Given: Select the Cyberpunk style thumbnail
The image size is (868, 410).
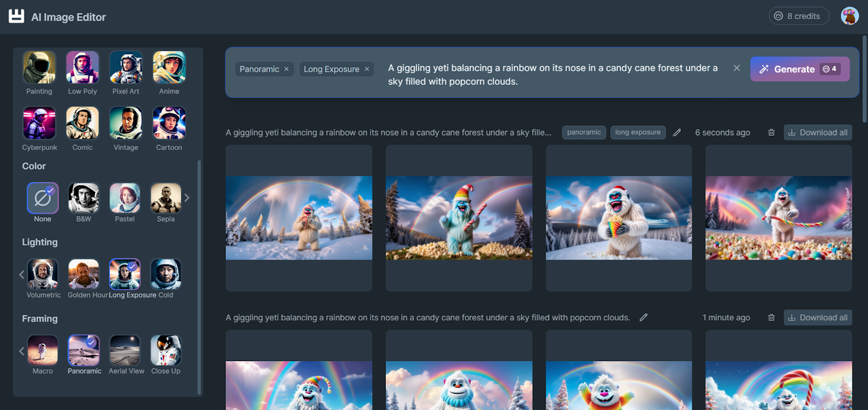Looking at the screenshot, I should pyautogui.click(x=39, y=124).
